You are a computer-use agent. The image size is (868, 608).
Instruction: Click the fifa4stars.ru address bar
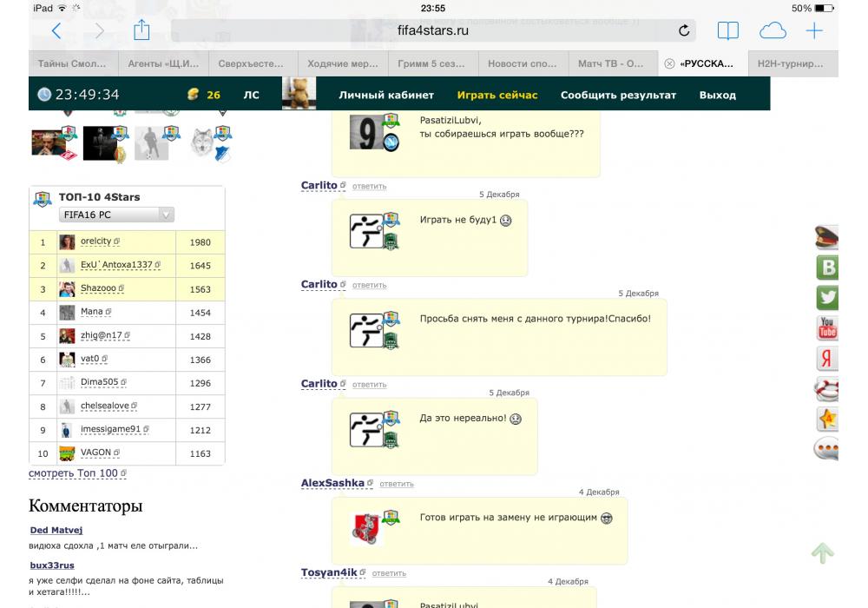pyautogui.click(x=433, y=30)
